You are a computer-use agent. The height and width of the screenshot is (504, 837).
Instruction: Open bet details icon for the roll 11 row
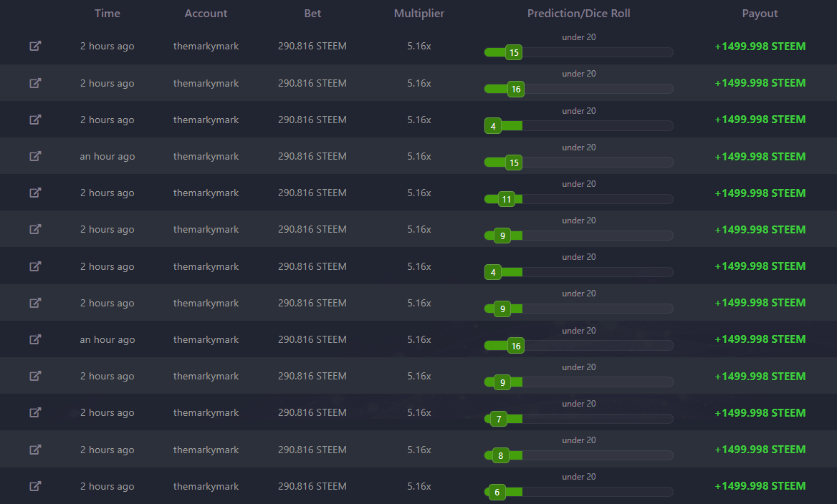[35, 193]
